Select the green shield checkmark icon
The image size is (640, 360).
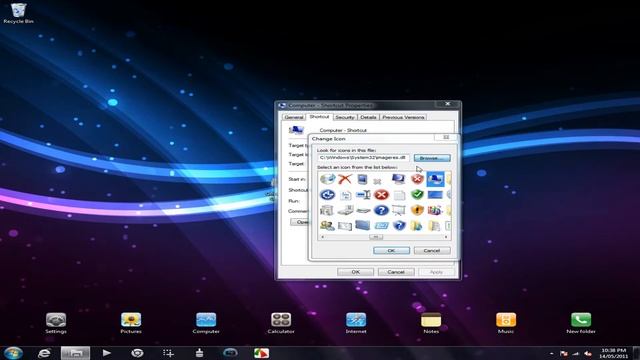[417, 195]
